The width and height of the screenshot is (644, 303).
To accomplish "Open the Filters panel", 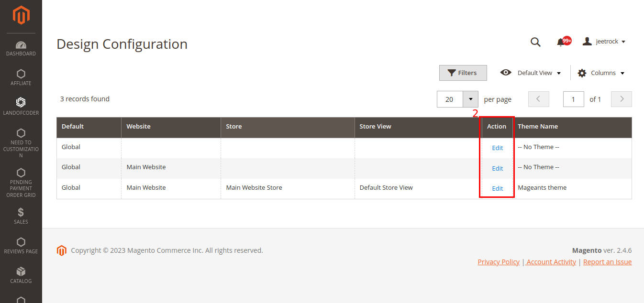I will pyautogui.click(x=462, y=73).
